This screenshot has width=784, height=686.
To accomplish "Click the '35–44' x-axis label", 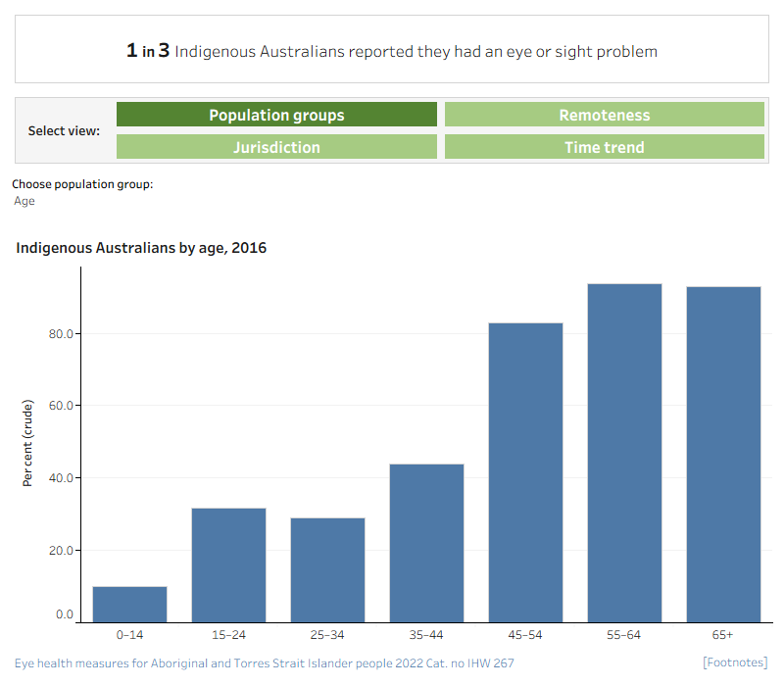I will (426, 635).
